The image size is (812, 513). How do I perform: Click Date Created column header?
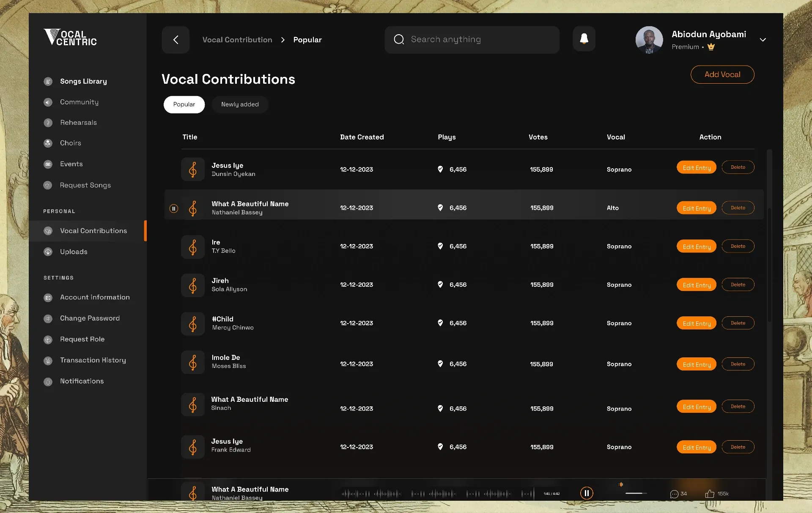tap(362, 137)
